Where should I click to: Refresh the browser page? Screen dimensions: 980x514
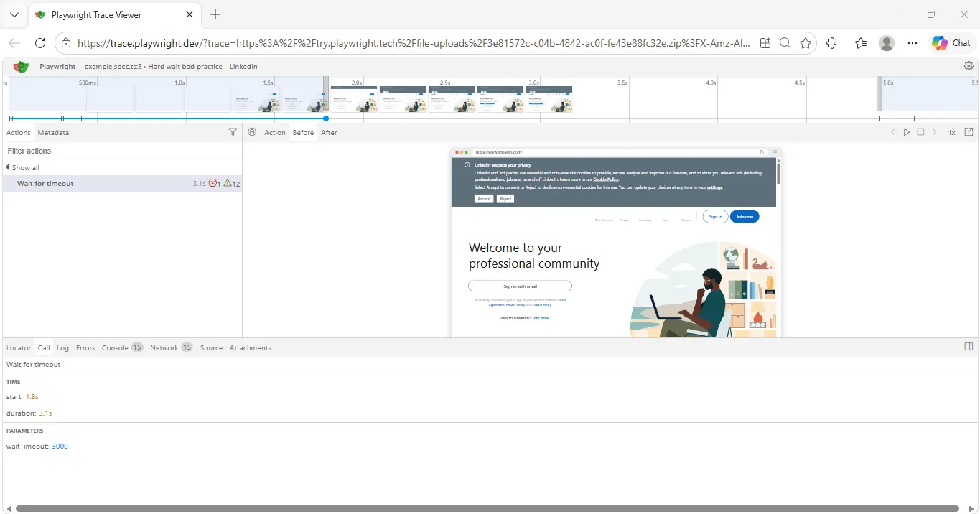(x=40, y=43)
